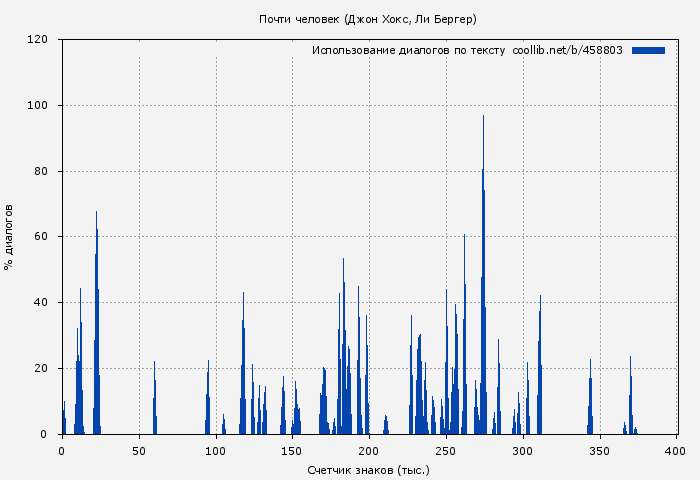The height and width of the screenshot is (480, 700).
Task: Click the "250" tick on the horizontal axis
Action: point(446,451)
